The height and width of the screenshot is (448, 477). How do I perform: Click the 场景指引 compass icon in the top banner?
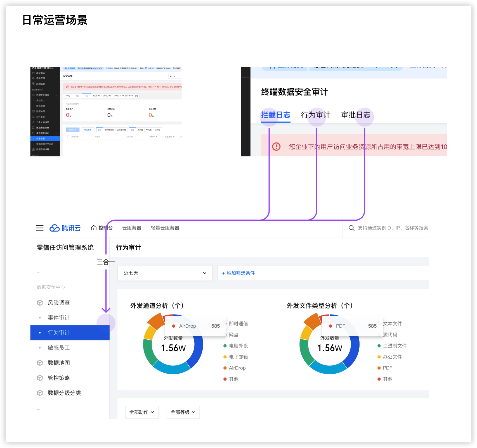tap(146, 68)
